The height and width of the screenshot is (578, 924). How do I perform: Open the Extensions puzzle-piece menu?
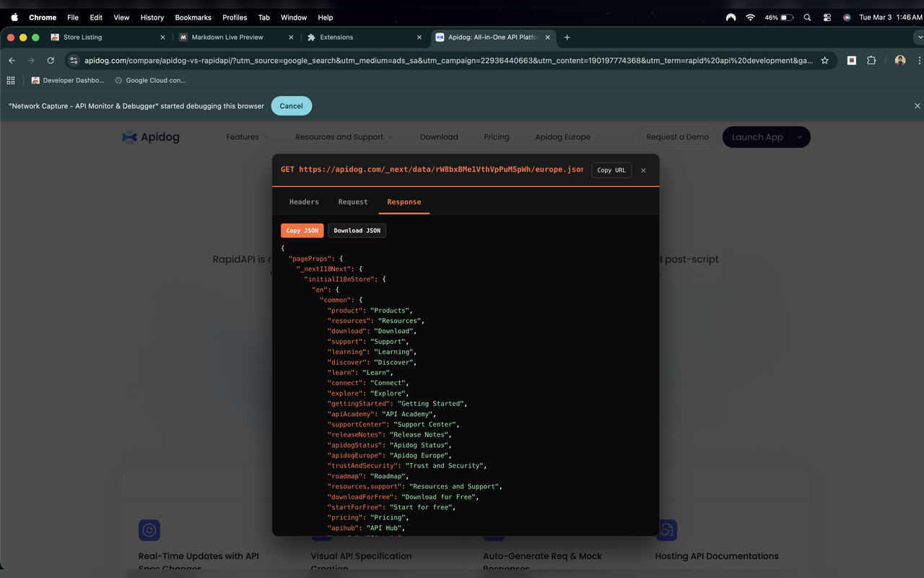pyautogui.click(x=871, y=61)
